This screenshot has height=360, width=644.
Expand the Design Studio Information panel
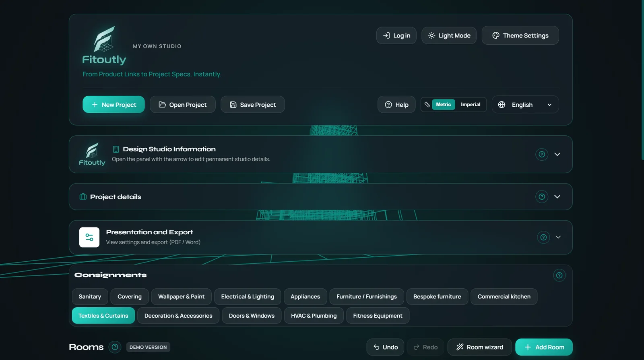pyautogui.click(x=557, y=154)
